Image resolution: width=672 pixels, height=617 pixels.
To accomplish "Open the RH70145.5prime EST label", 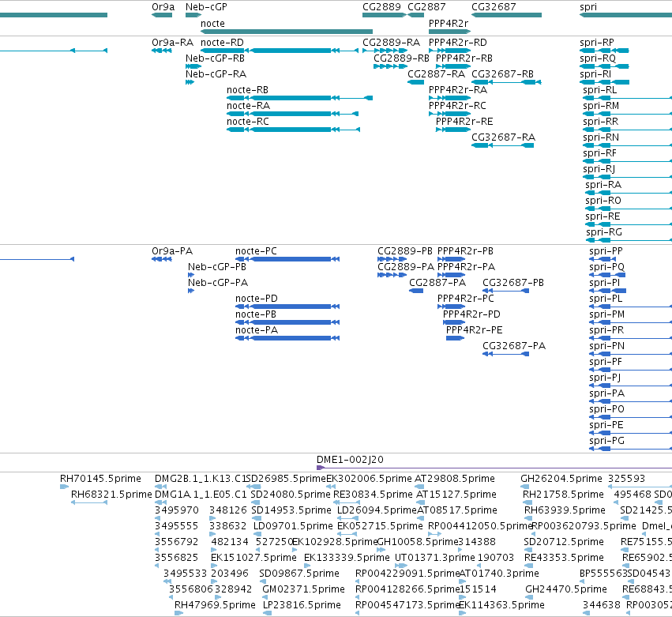I will (x=100, y=479).
